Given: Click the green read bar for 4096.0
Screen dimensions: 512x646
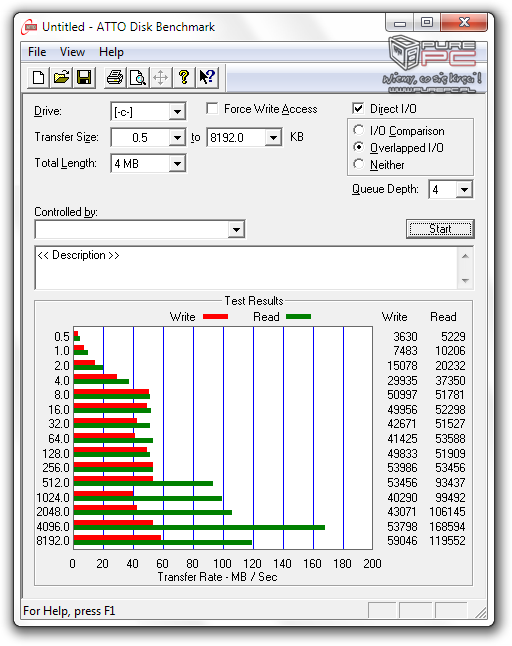Looking at the screenshot, I should click(x=199, y=527).
